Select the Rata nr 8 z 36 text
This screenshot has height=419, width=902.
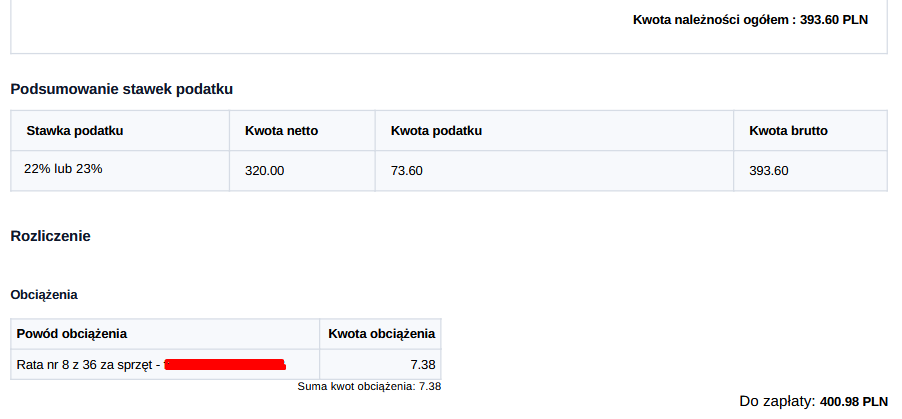coord(85,365)
